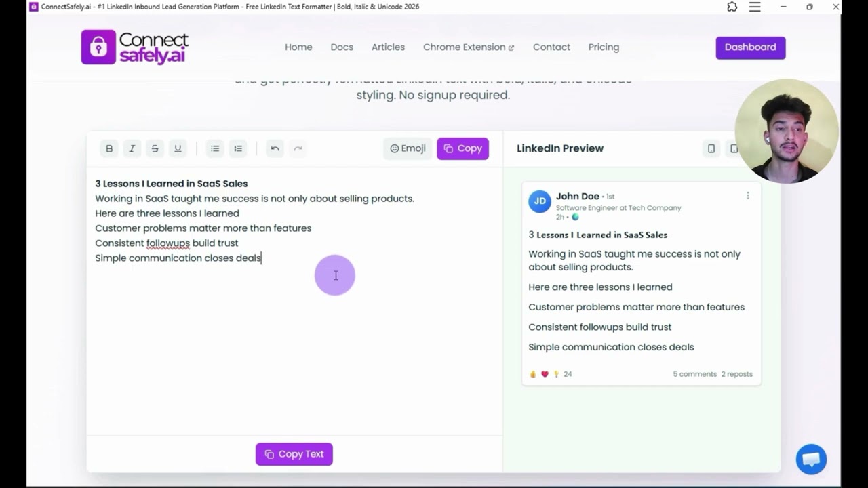
Task: Apply italic formatting button
Action: [132, 148]
